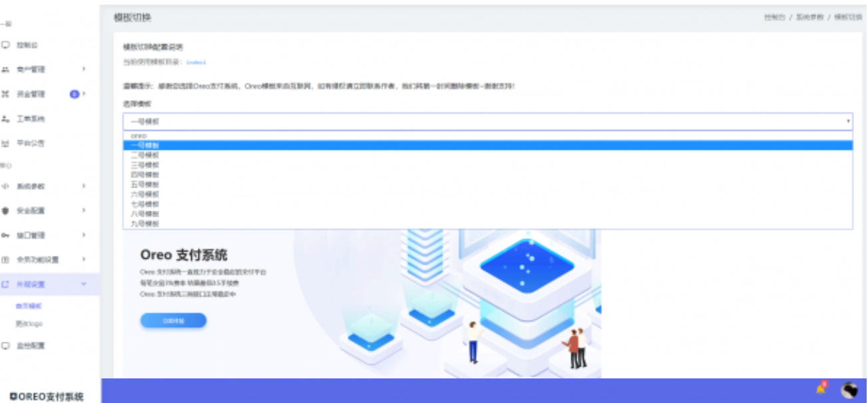This screenshot has width=868, height=403.
Task: Select 八号模板 from the dropdown list
Action: tap(488, 214)
